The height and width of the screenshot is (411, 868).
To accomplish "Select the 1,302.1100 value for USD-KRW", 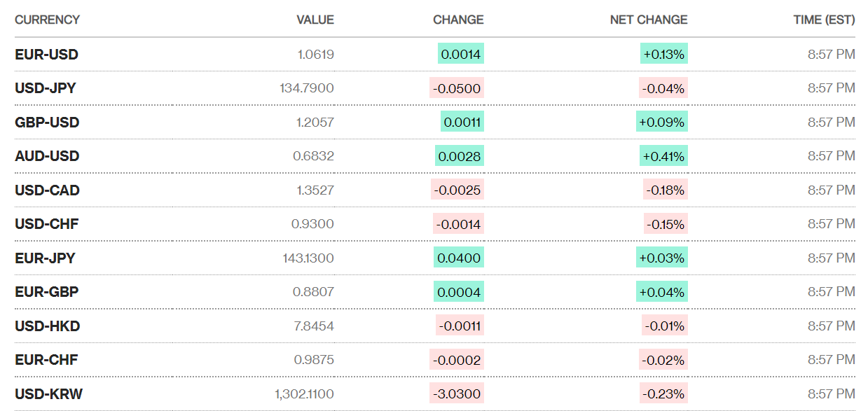I will point(304,394).
